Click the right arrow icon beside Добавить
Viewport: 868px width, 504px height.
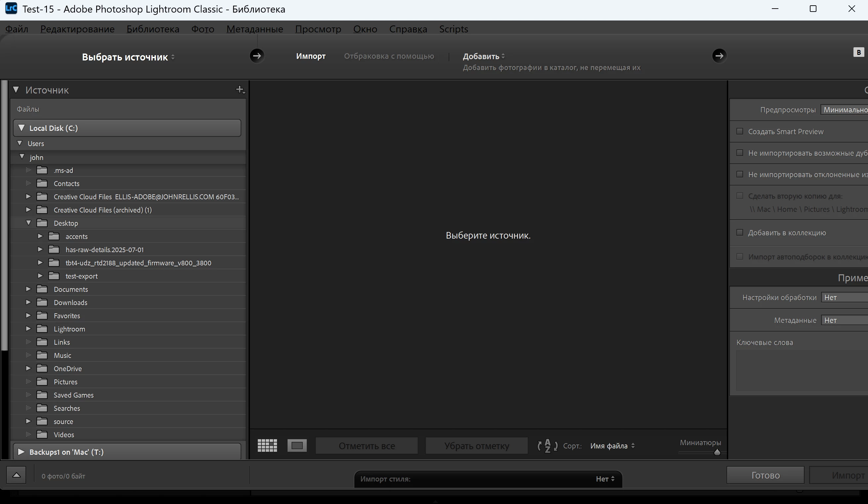coord(719,56)
